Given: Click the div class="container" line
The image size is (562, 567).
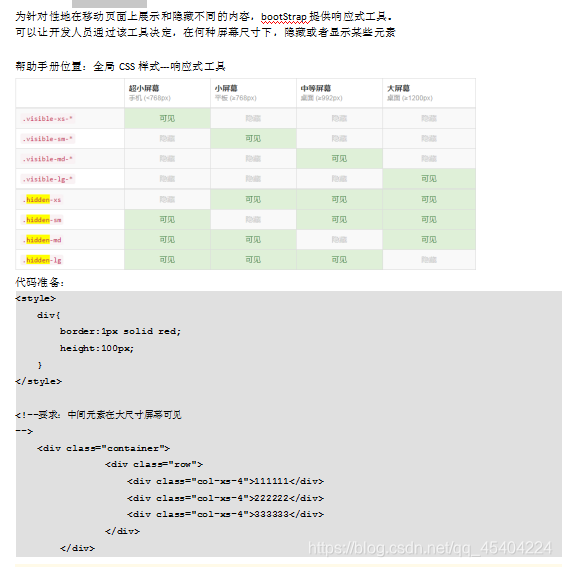Looking at the screenshot, I should (103, 448).
